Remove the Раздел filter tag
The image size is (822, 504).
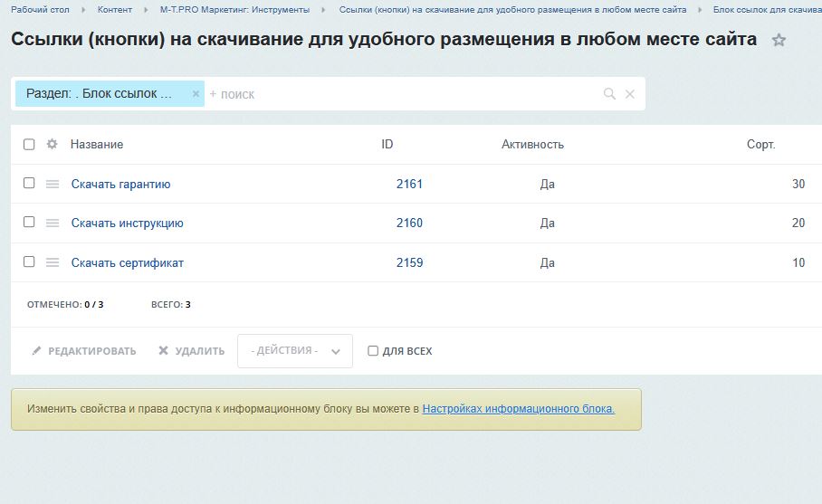pyautogui.click(x=196, y=94)
